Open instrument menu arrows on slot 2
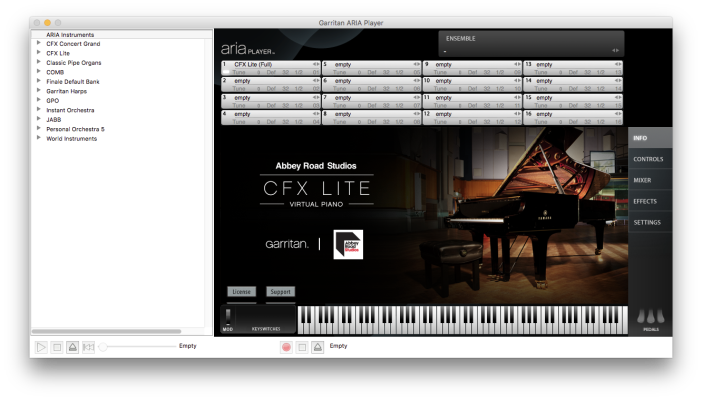This screenshot has width=702, height=400. point(316,81)
